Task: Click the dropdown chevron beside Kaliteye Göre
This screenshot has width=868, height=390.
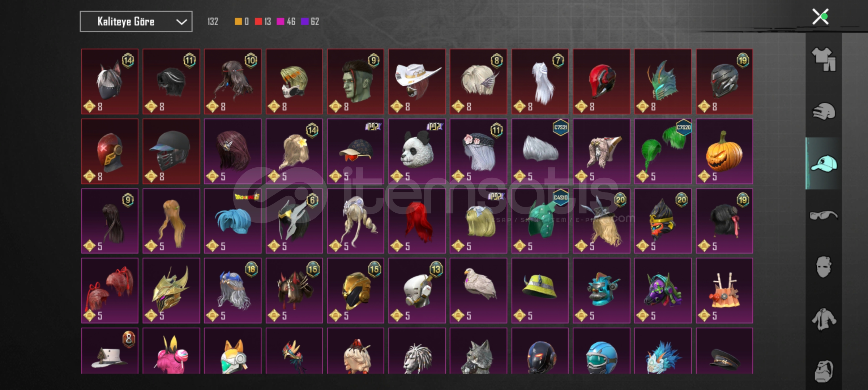Action: [181, 22]
